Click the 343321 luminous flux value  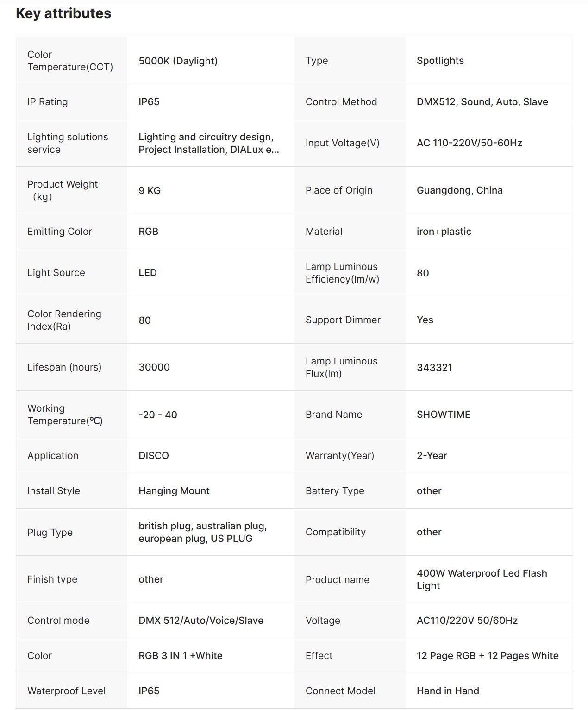pyautogui.click(x=434, y=368)
